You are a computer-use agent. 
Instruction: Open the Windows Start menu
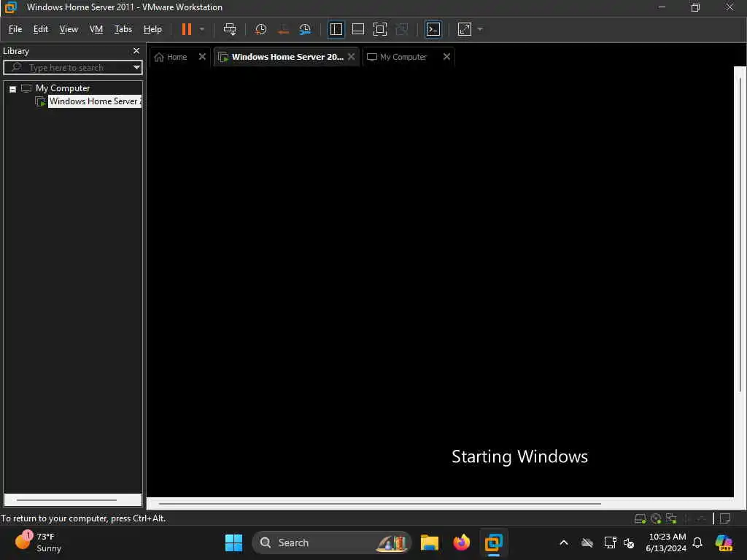(233, 542)
